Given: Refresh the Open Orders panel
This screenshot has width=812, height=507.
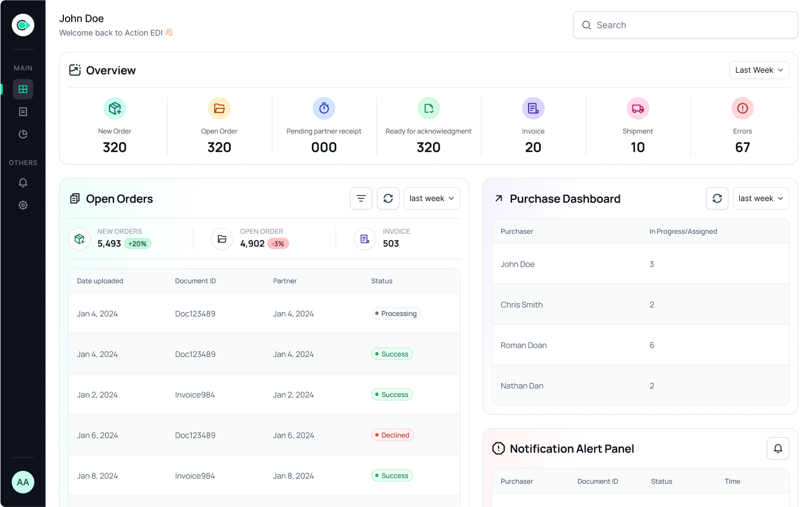Looking at the screenshot, I should click(388, 198).
